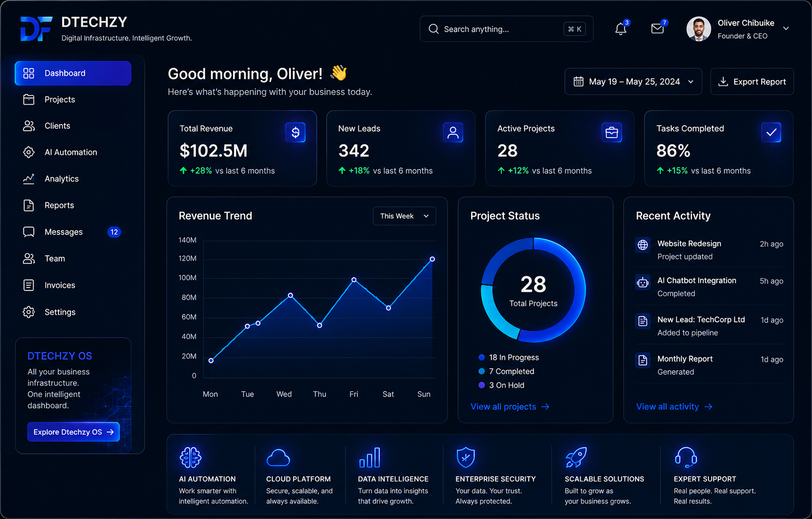
Task: Expand the Oliver Chibuike profile chevron
Action: 786,28
